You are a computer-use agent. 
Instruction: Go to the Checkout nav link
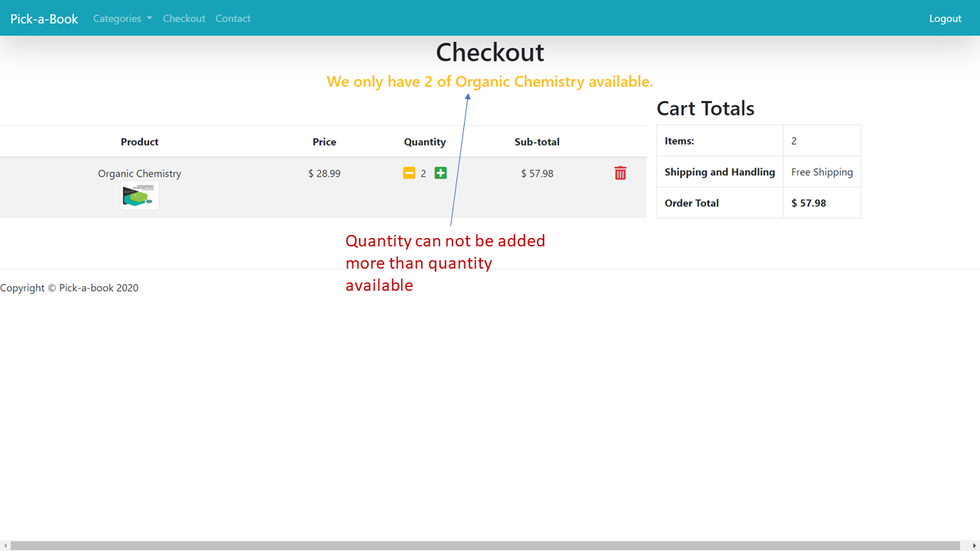[184, 18]
